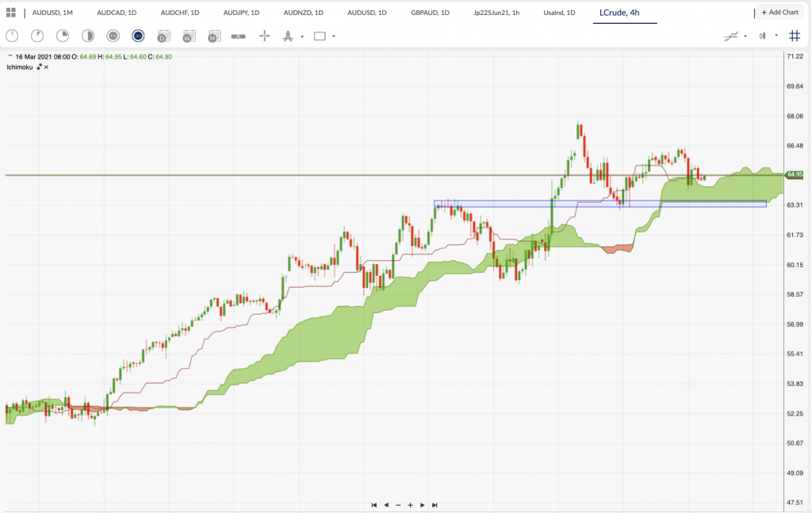Switch to the AUDCAD, 1D tab
This screenshot has width=812, height=513.
[117, 13]
